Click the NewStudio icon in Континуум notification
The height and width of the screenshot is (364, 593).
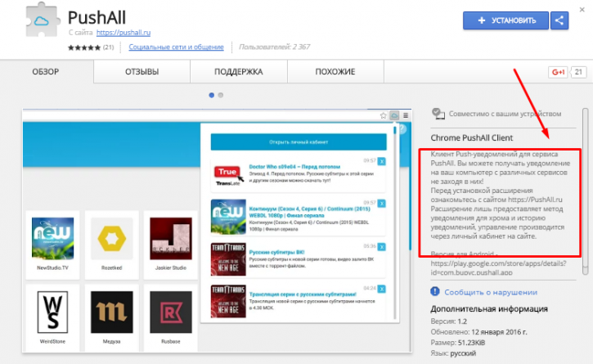[x=228, y=217]
